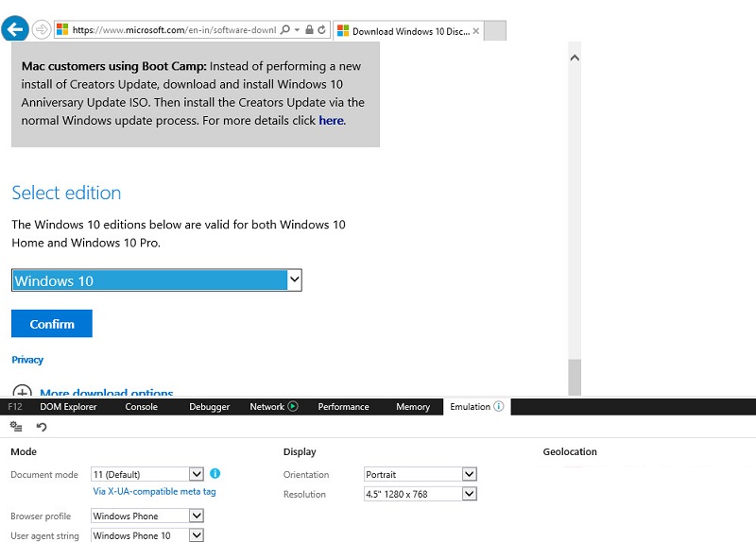Click the Mode section label
Viewport: 756px width, 542px height.
(24, 452)
